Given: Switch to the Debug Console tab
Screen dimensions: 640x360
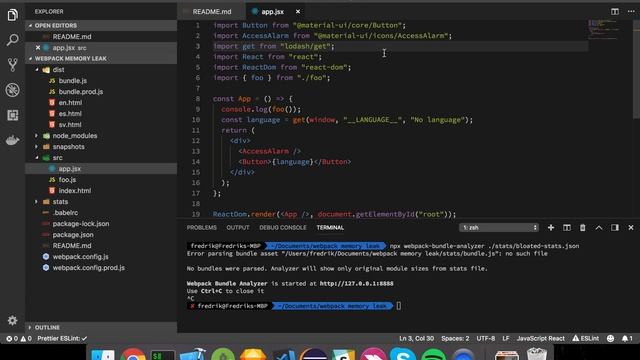Looking at the screenshot, I should coord(282,228).
